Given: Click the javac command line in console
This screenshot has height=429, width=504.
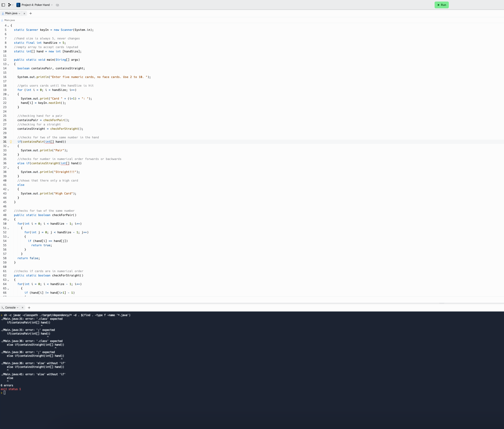Looking at the screenshot, I should pyautogui.click(x=67, y=315).
